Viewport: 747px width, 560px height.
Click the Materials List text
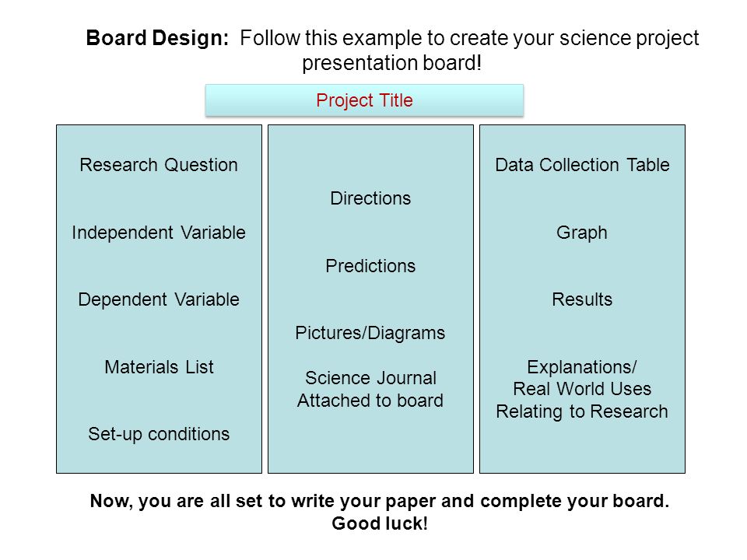pos(159,367)
